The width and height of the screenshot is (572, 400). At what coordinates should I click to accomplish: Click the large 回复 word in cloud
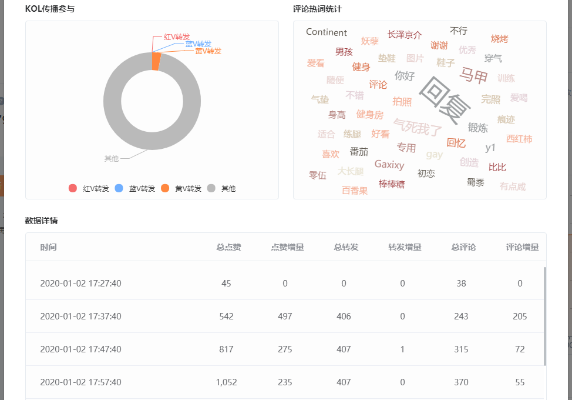(445, 100)
